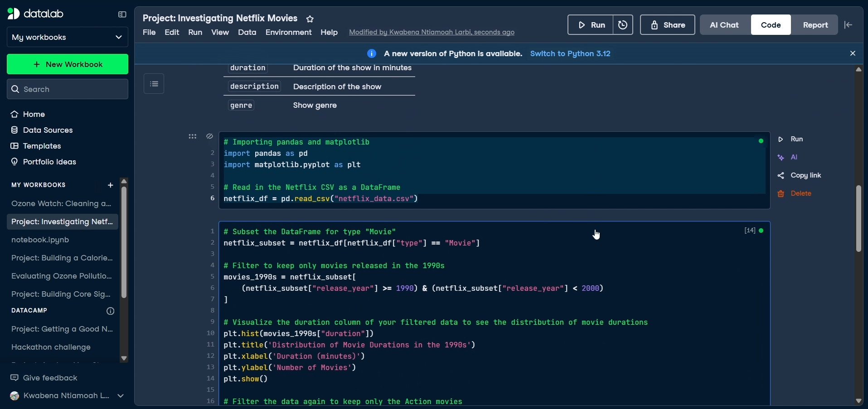
Task: Open the Help menu
Action: tap(329, 33)
